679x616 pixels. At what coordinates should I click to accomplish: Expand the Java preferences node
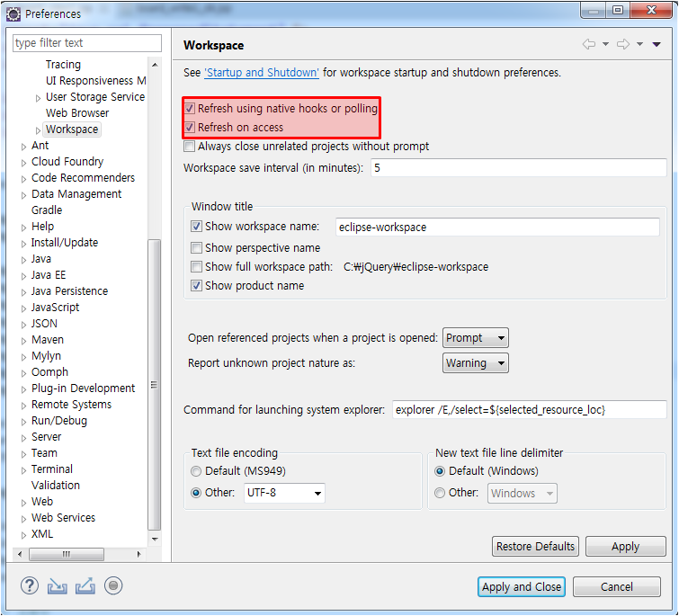23,260
